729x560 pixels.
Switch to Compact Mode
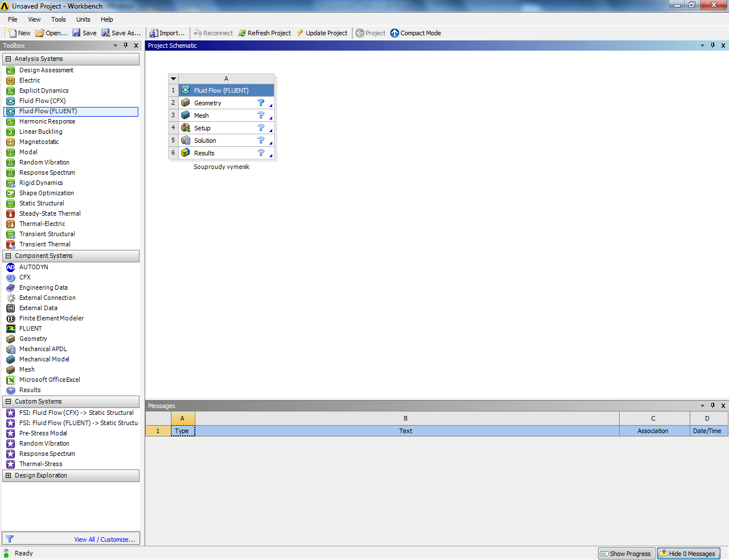click(416, 33)
